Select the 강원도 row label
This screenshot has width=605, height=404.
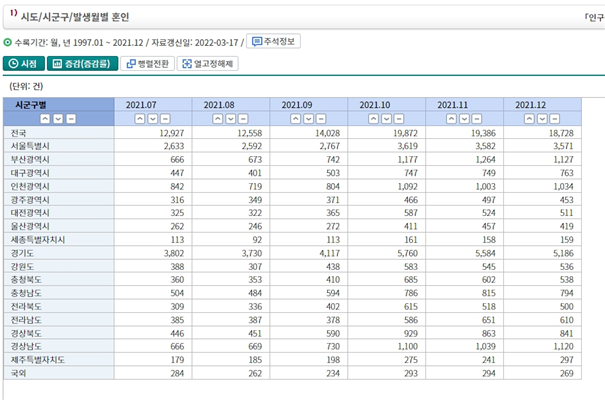coord(22,267)
